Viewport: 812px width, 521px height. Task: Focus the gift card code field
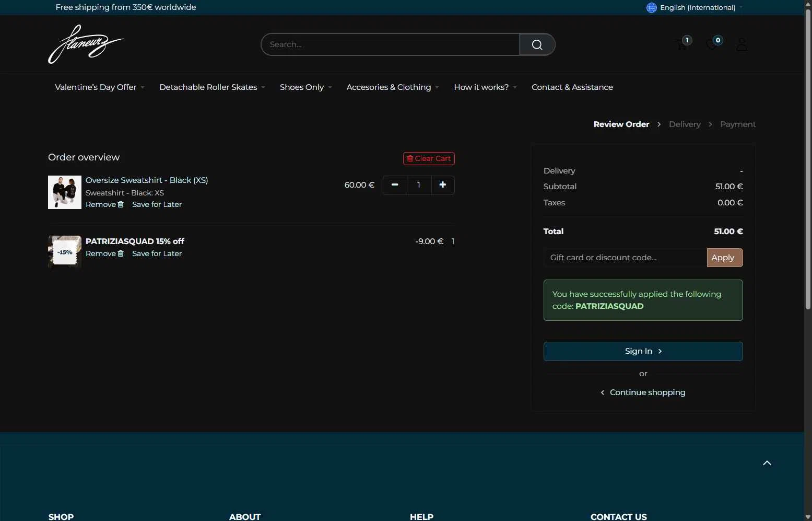[x=625, y=258]
